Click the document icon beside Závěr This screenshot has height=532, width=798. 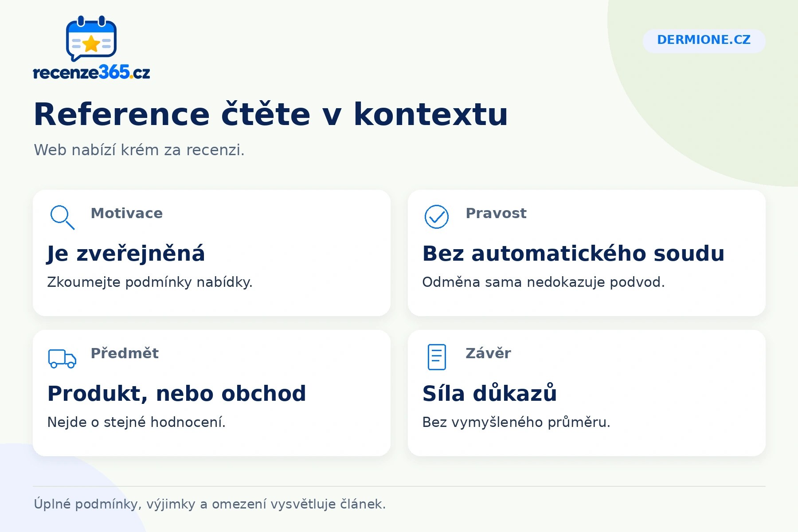click(x=437, y=357)
